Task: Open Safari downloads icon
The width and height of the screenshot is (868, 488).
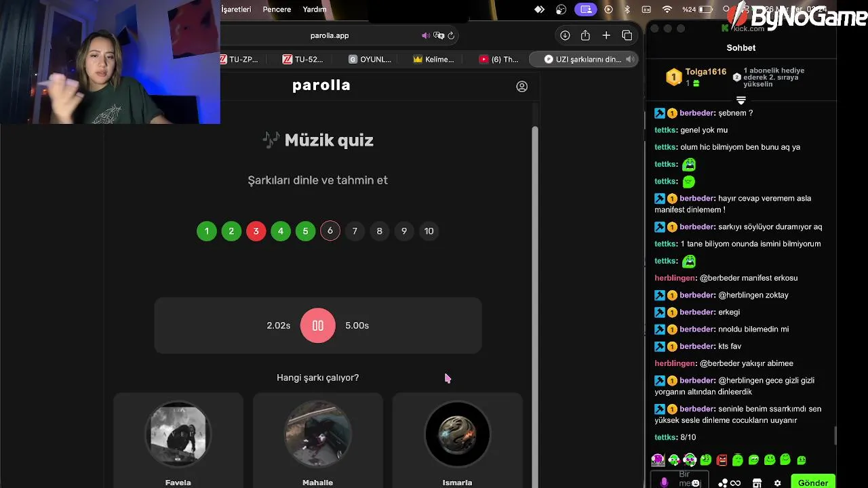Action: (x=565, y=35)
